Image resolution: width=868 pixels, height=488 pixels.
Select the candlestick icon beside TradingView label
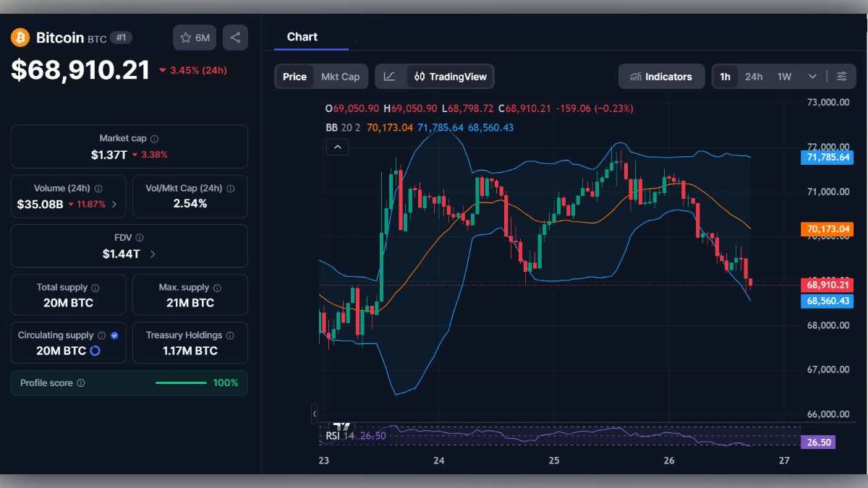pos(420,76)
